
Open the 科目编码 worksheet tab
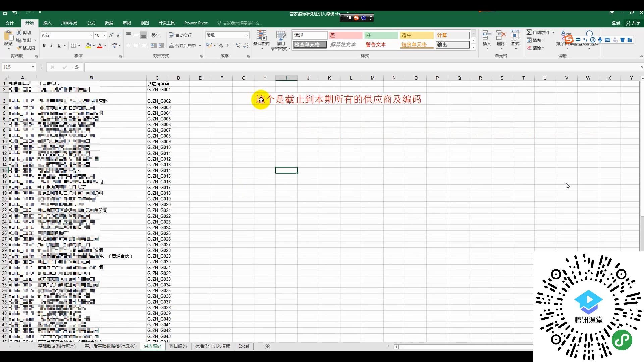(178, 346)
